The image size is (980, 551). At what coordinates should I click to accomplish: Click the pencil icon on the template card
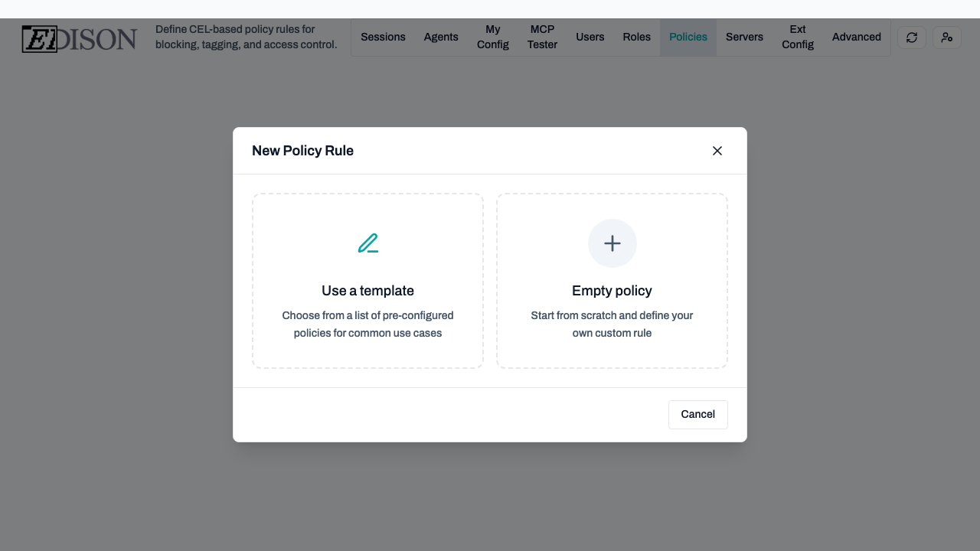pyautogui.click(x=367, y=243)
